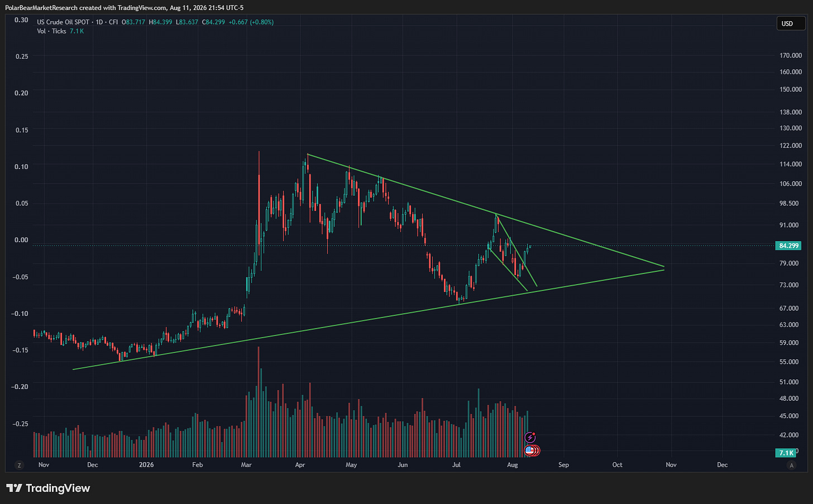Click the Z timezone button
The width and height of the screenshot is (813, 504).
(20, 465)
